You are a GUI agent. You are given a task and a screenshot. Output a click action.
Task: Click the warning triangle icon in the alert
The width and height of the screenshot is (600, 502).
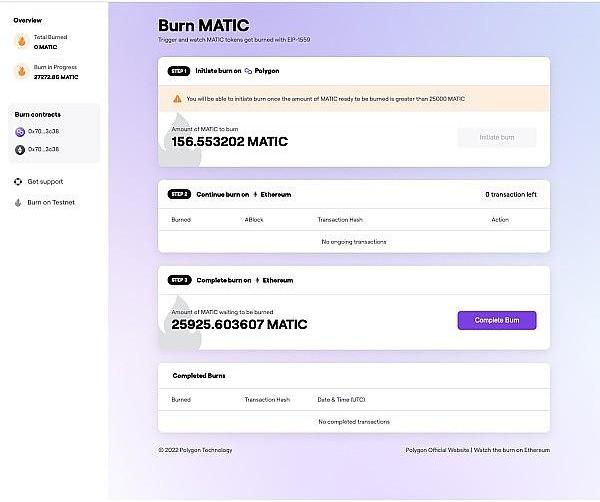(x=177, y=99)
